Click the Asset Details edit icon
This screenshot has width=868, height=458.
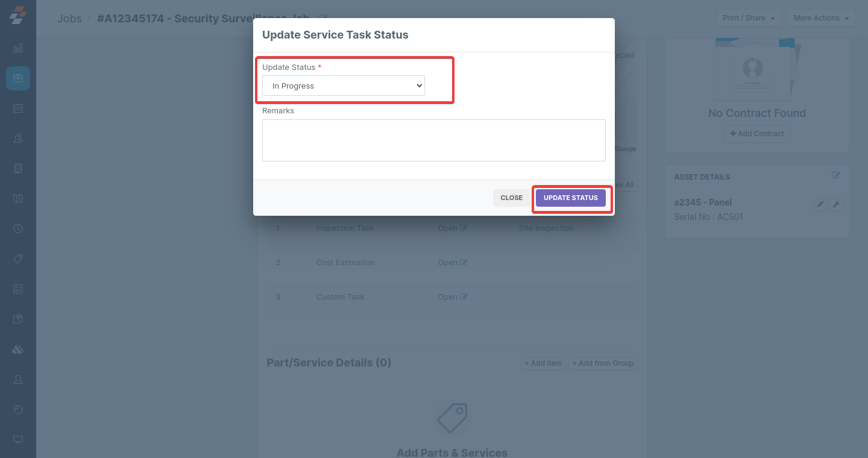(835, 175)
